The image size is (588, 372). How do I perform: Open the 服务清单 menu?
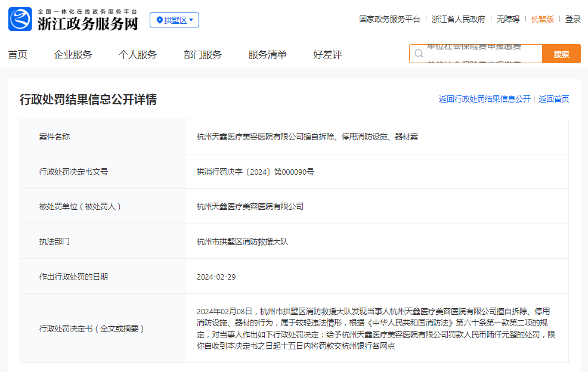tap(267, 55)
